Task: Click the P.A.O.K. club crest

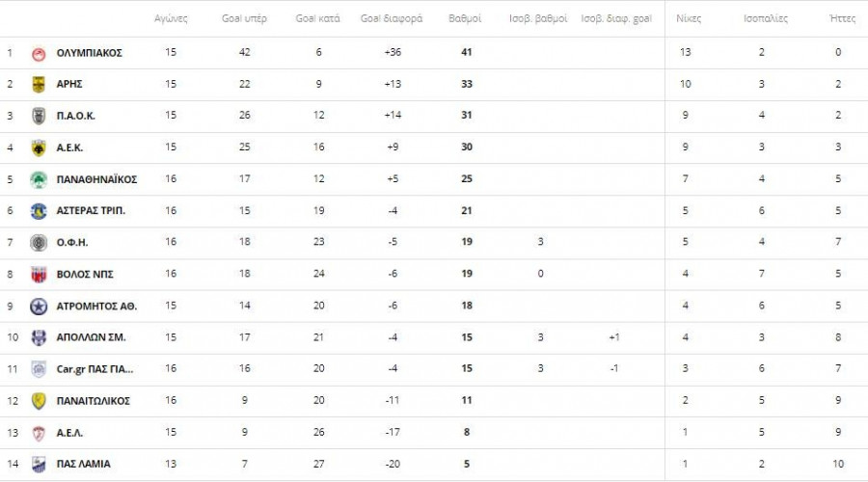Action: tap(39, 116)
